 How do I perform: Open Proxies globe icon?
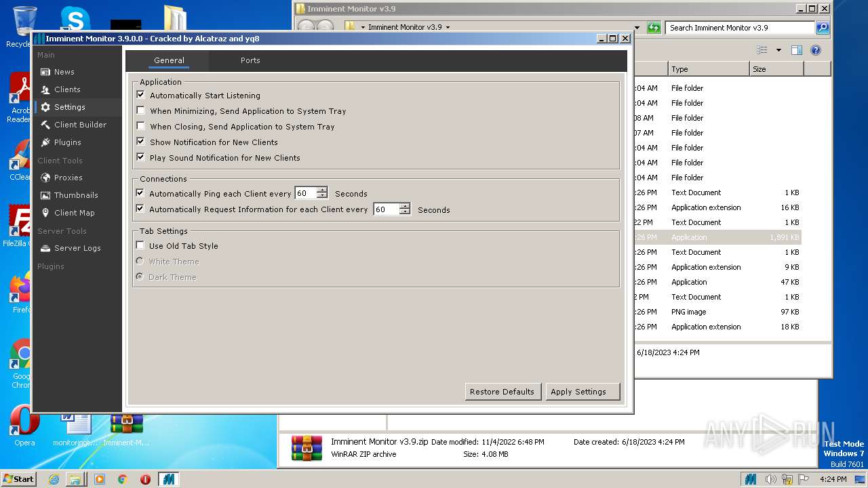pos(45,178)
